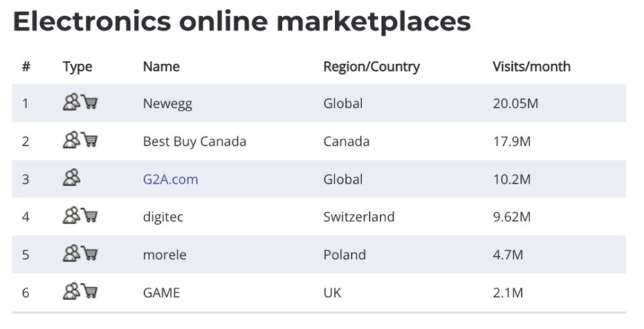Click the Type column header

coord(78,67)
